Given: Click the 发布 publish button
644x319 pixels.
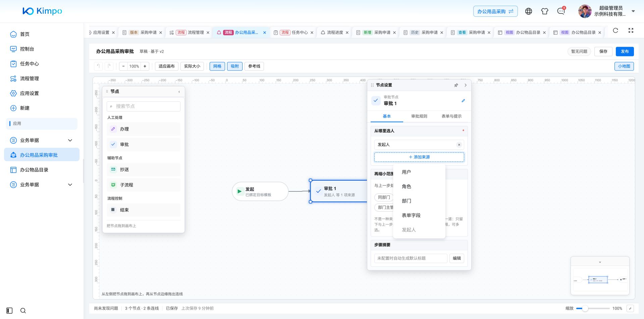Looking at the screenshot, I should 625,51.
